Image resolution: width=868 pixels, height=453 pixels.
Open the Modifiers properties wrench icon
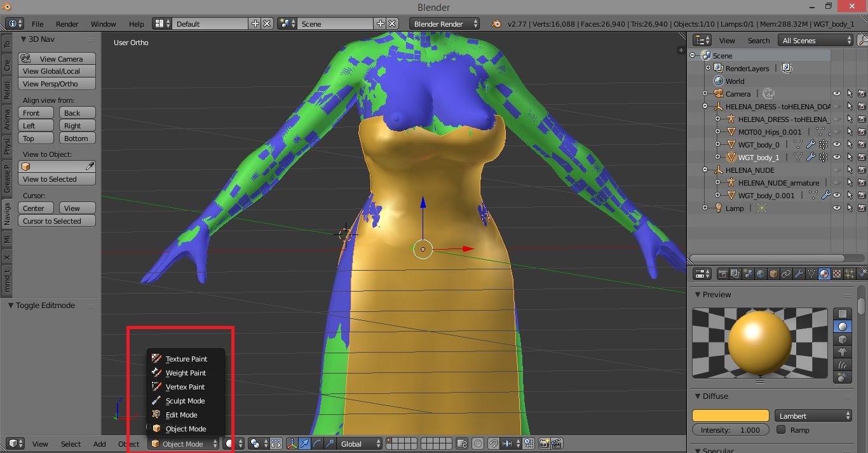coord(799,274)
